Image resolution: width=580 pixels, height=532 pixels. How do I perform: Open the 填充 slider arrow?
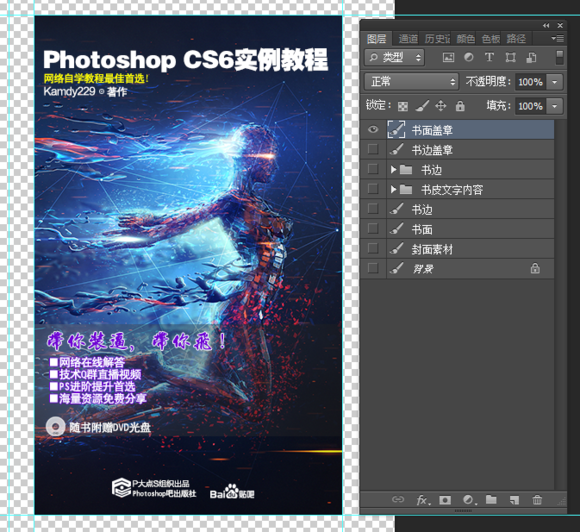click(554, 106)
